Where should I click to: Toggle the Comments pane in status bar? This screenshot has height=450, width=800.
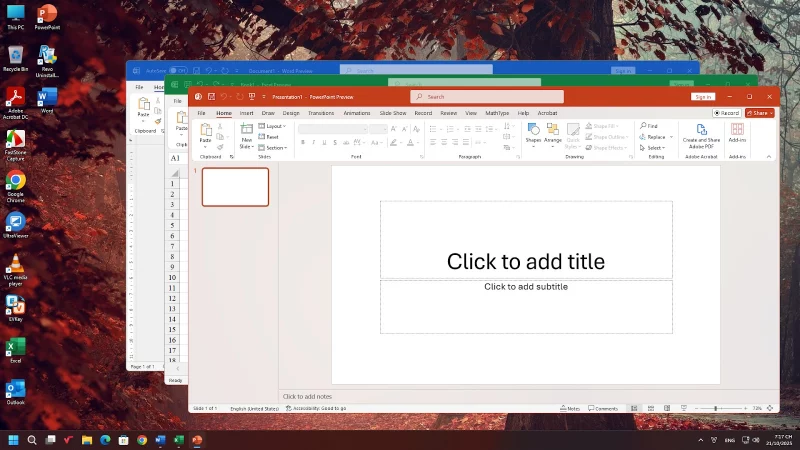(603, 408)
